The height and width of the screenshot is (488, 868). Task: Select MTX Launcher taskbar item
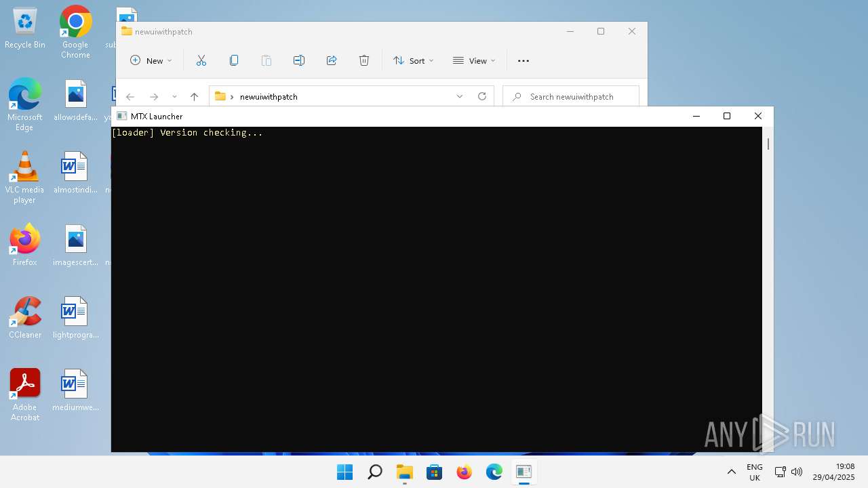524,472
